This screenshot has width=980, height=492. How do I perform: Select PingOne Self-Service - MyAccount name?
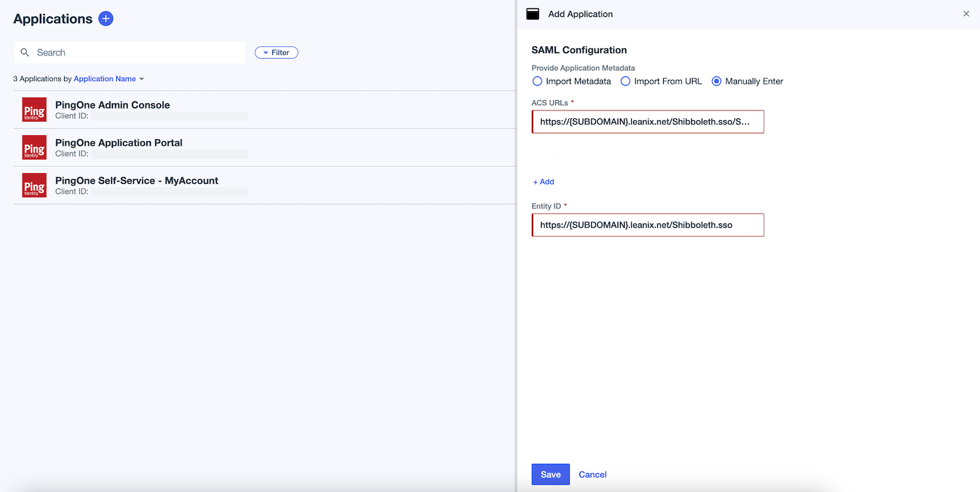pyautogui.click(x=137, y=181)
